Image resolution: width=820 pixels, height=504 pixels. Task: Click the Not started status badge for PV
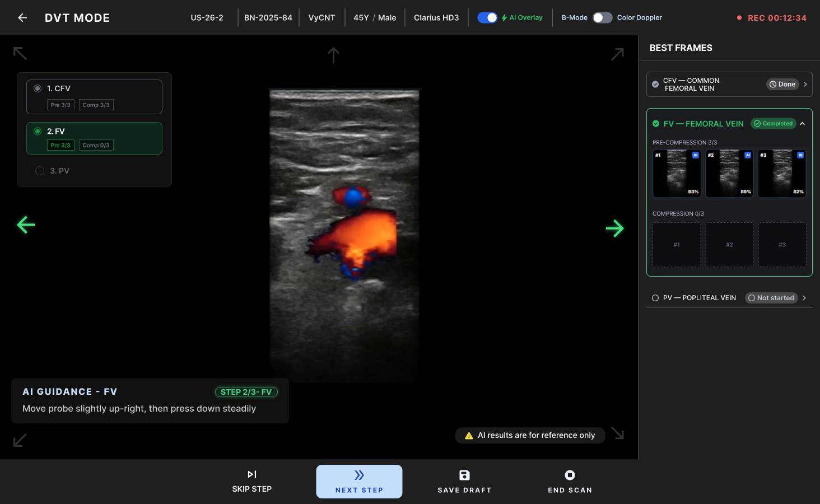(x=771, y=298)
